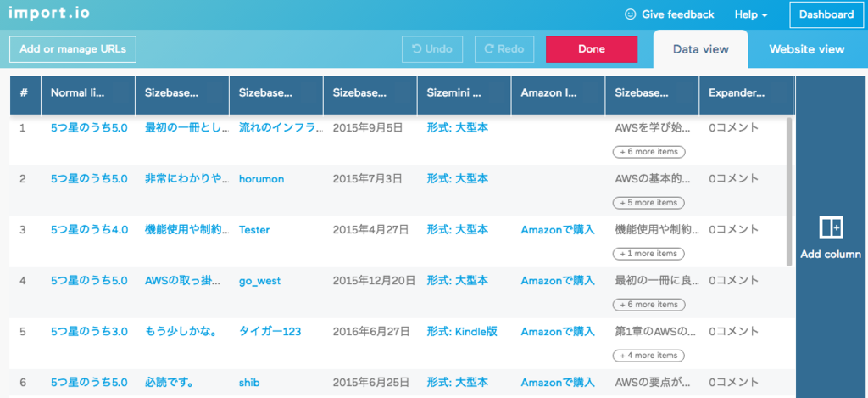This screenshot has width=868, height=398.
Task: Click 'Amazonで購入' in row 3
Action: (558, 230)
